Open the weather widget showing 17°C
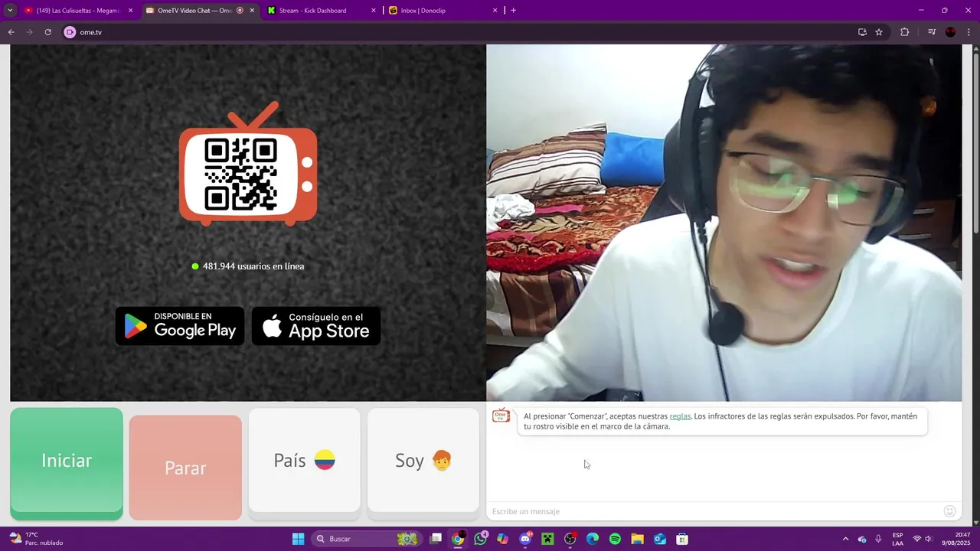The height and width of the screenshot is (551, 980). pos(37,539)
